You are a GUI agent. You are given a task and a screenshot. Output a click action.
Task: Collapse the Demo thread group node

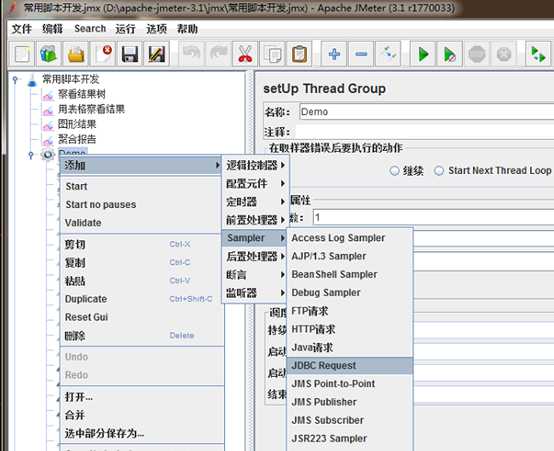pyautogui.click(x=31, y=155)
